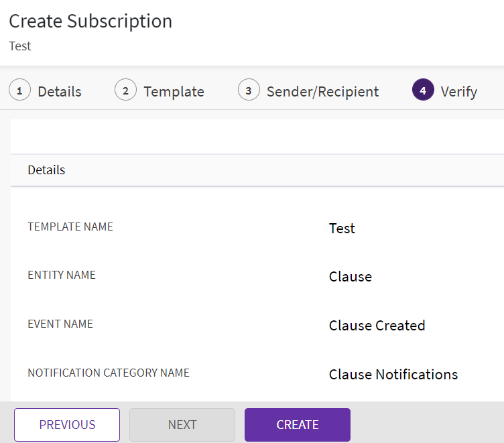The width and height of the screenshot is (504, 443).
Task: Click the template name value 'Test'
Action: point(342,229)
